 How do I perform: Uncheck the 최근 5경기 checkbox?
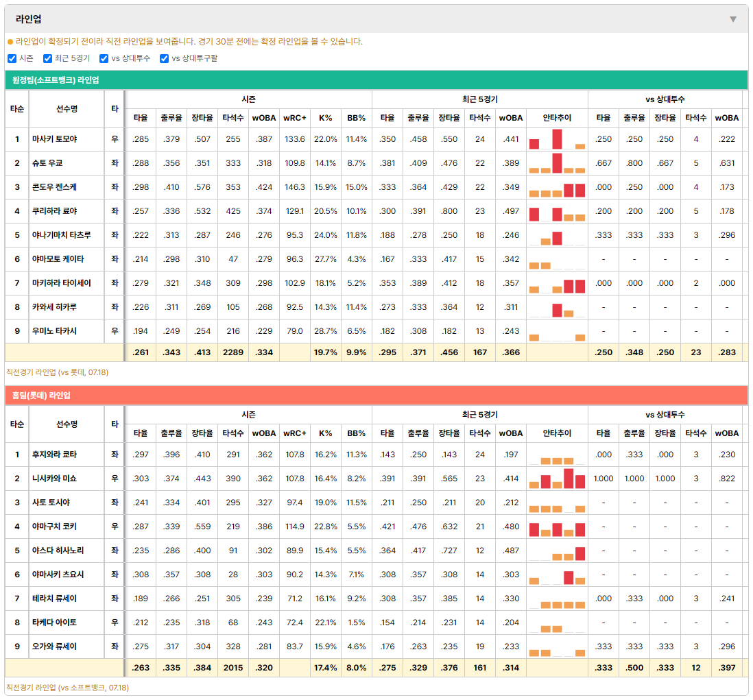pyautogui.click(x=47, y=58)
